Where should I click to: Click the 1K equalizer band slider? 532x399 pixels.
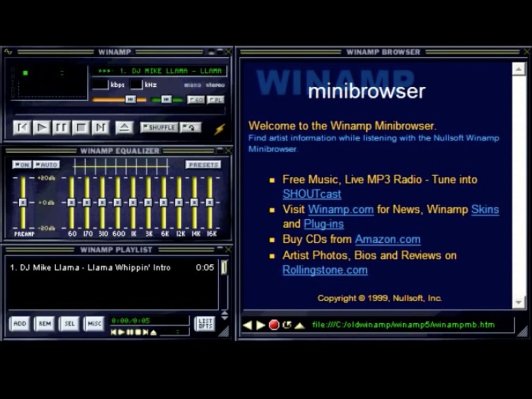click(133, 203)
